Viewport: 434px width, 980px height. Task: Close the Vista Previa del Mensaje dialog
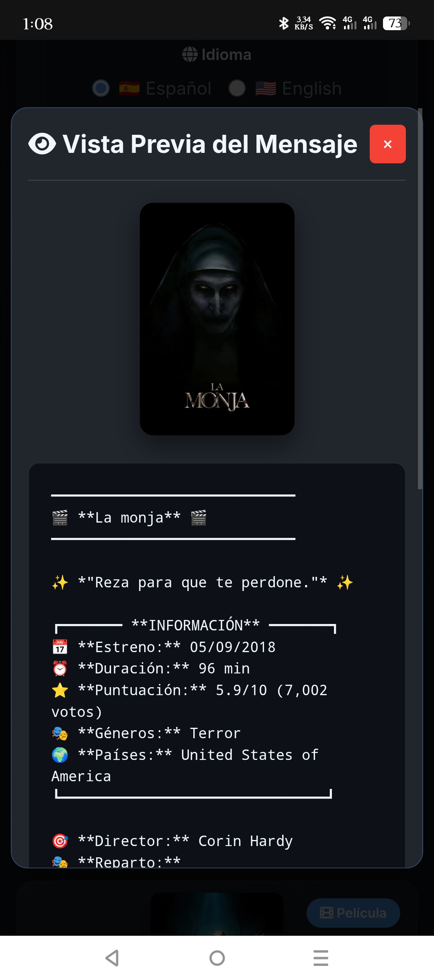coord(387,144)
